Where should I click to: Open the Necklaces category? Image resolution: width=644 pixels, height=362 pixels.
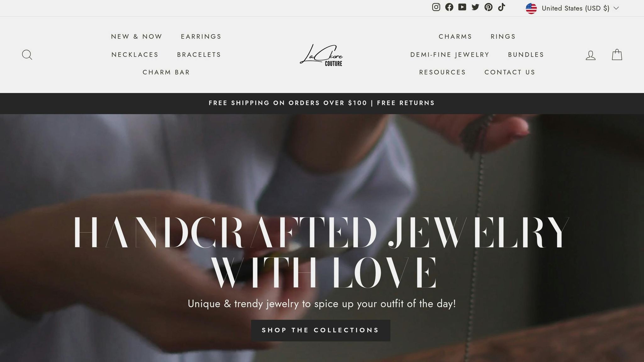pos(135,55)
